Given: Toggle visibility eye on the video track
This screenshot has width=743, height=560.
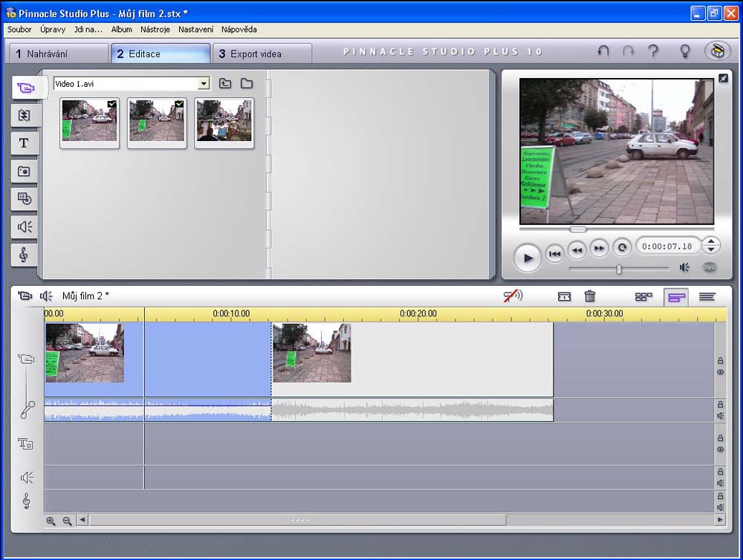Looking at the screenshot, I should coord(720,372).
